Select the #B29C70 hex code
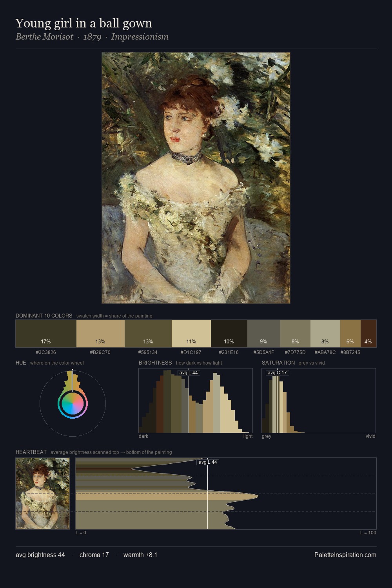The image size is (392, 588). 100,352
